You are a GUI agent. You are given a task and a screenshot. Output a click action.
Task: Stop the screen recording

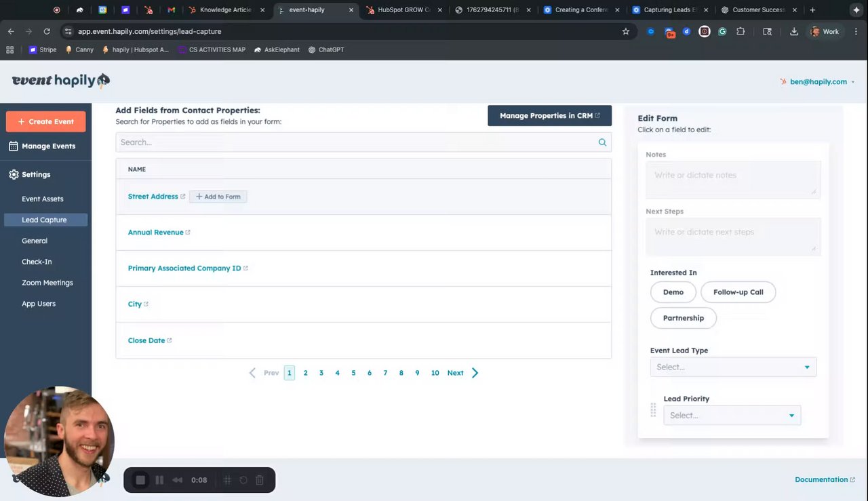pyautogui.click(x=140, y=480)
